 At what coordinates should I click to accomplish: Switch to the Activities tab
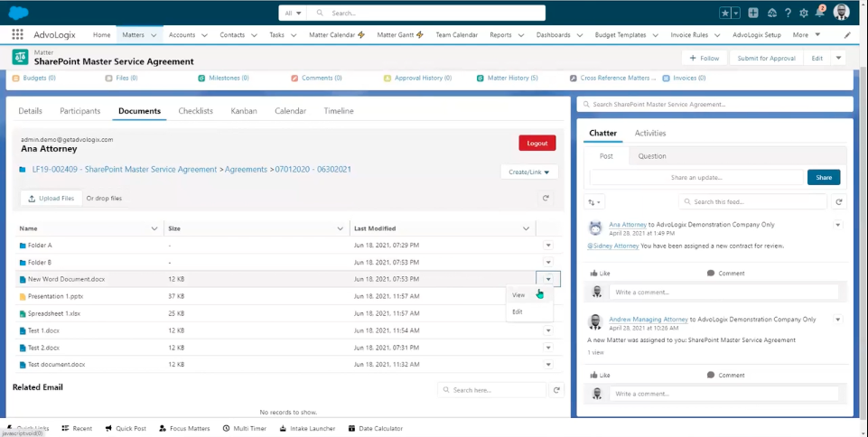649,133
